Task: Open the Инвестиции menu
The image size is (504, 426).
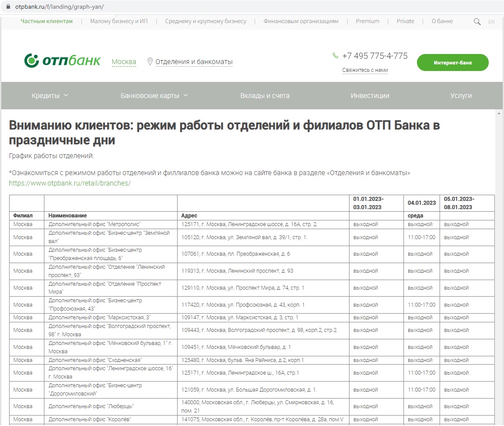Action: pyautogui.click(x=370, y=95)
